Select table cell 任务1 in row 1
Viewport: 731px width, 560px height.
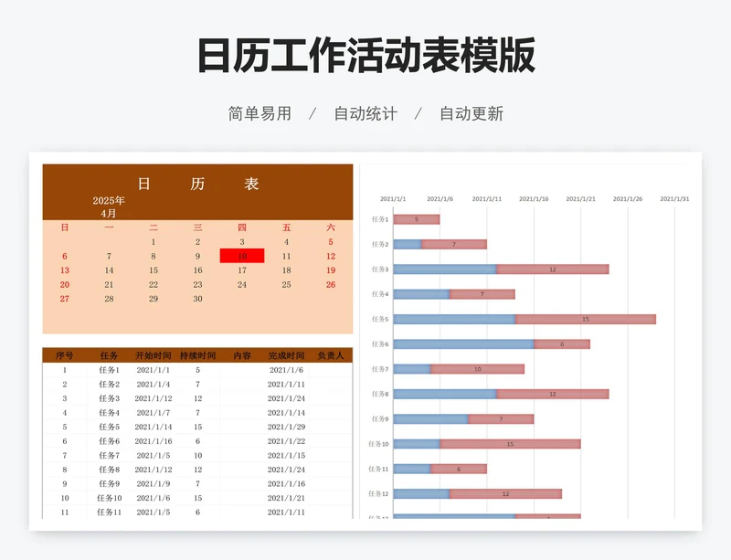click(x=109, y=370)
